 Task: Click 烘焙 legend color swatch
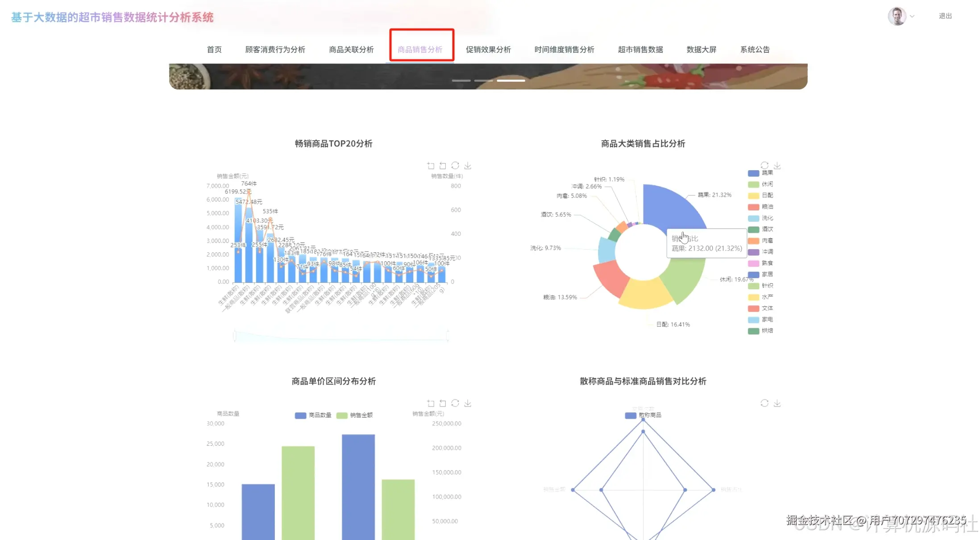[x=753, y=331]
